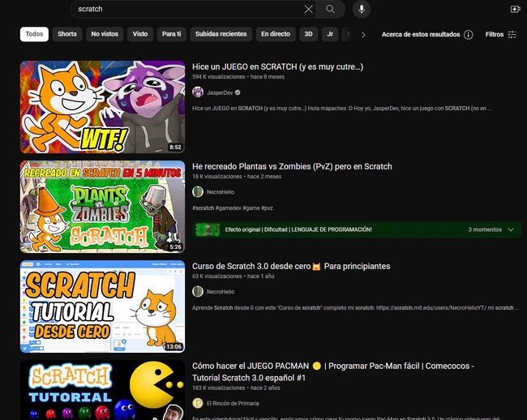This screenshot has height=420, width=527.
Task: Select the Todos filter chip
Action: 34,34
